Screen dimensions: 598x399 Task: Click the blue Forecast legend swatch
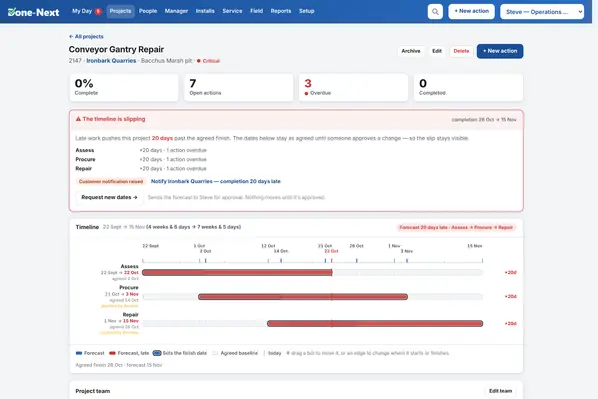click(79, 353)
